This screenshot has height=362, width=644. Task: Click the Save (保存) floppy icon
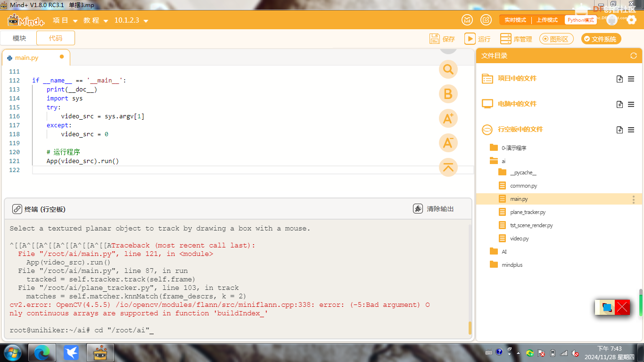[x=434, y=39]
